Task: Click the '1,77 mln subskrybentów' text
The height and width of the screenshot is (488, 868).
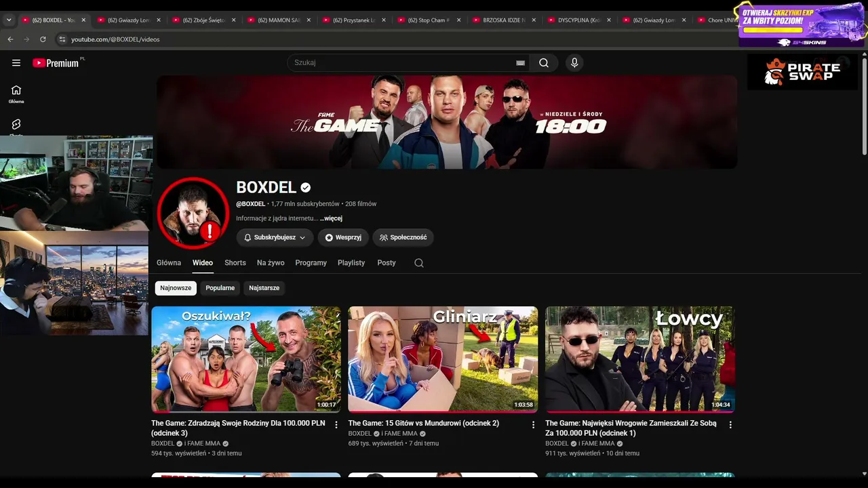Action: click(305, 204)
